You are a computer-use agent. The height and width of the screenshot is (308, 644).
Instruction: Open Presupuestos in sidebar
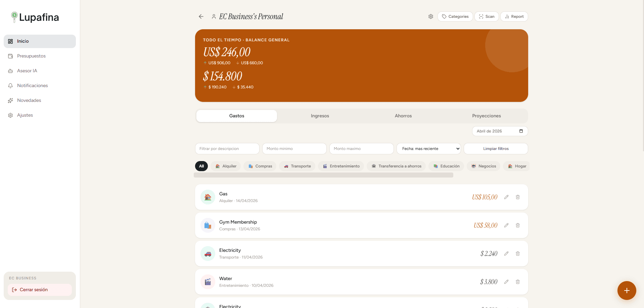(x=40, y=56)
